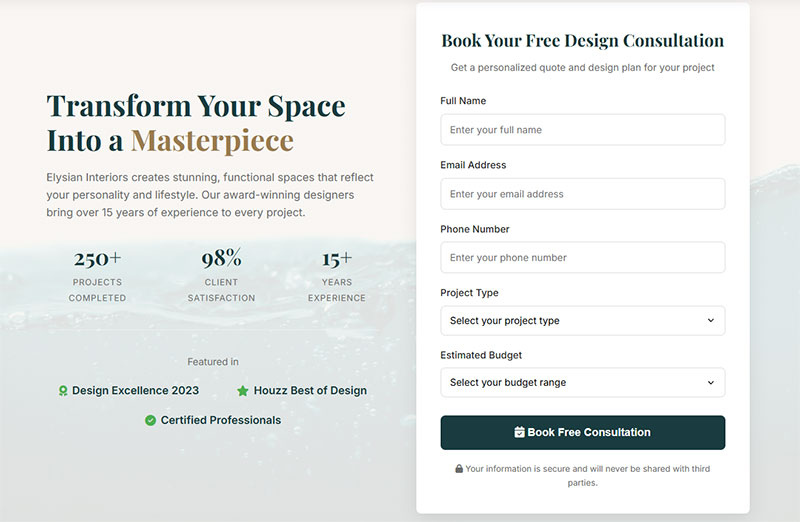Image resolution: width=800 pixels, height=522 pixels.
Task: Click the award ribbon icon beside Design Excellence 2023
Action: (x=63, y=391)
